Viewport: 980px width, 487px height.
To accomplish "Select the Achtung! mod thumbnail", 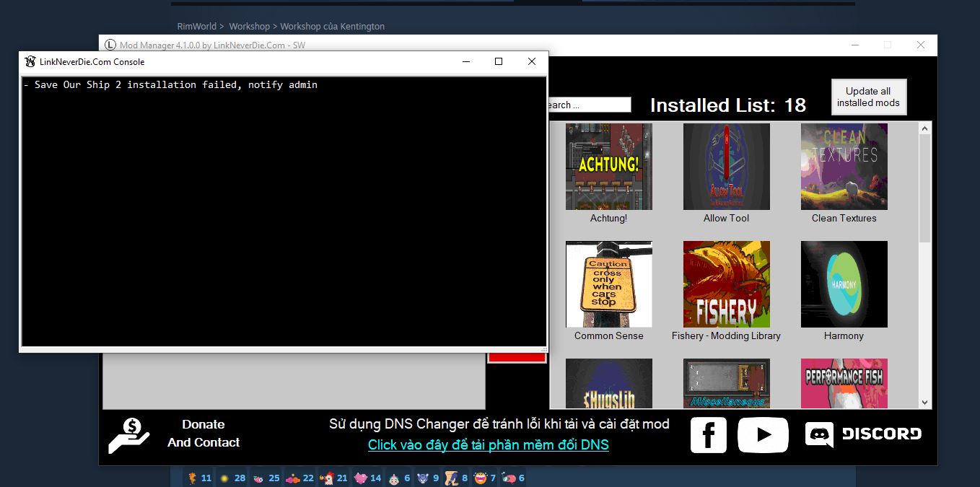I will coord(608,167).
